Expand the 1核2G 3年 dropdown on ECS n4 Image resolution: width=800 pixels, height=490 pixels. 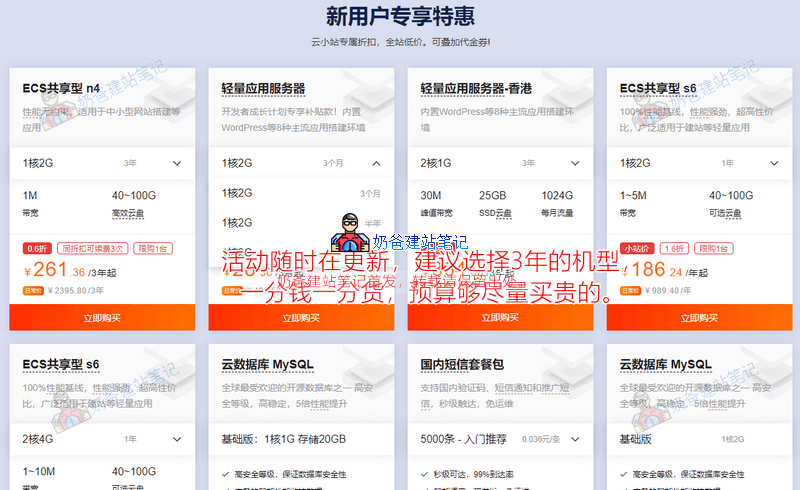177,163
